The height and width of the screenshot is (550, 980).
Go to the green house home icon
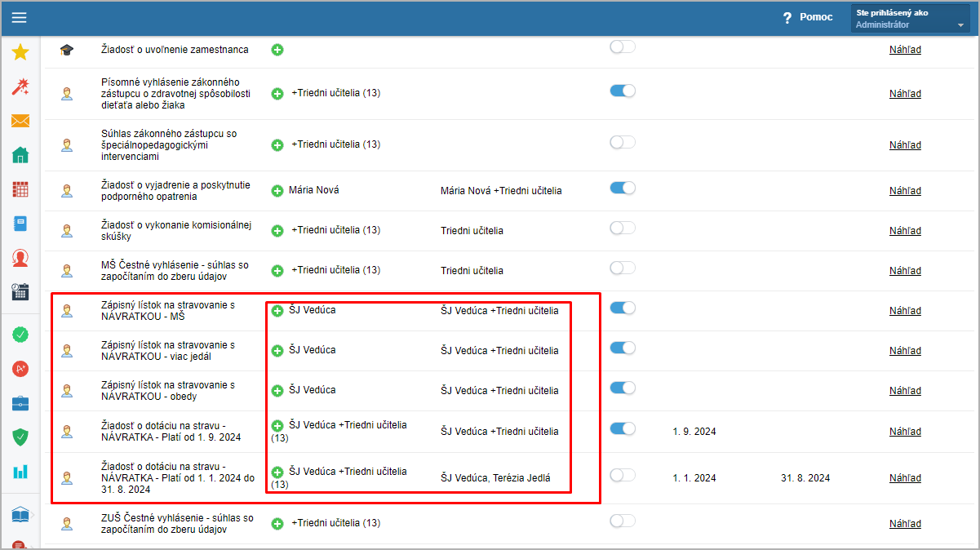coord(20,155)
